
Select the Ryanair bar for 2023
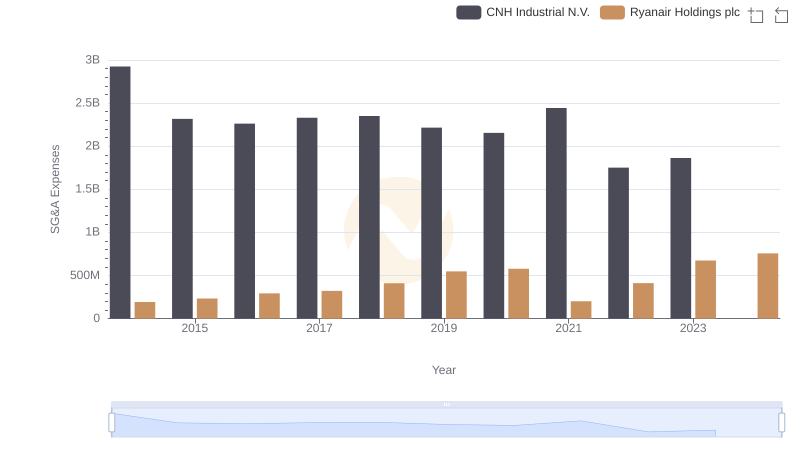click(x=706, y=290)
